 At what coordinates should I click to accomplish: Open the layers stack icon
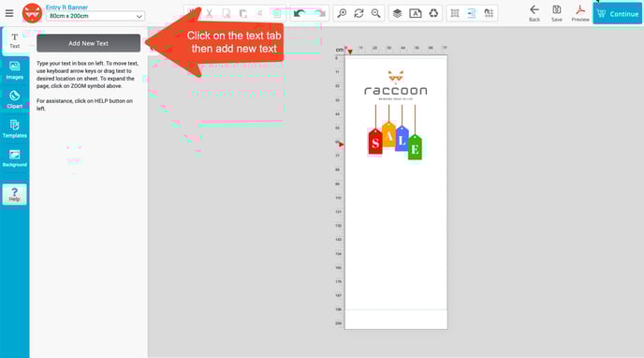coord(397,13)
